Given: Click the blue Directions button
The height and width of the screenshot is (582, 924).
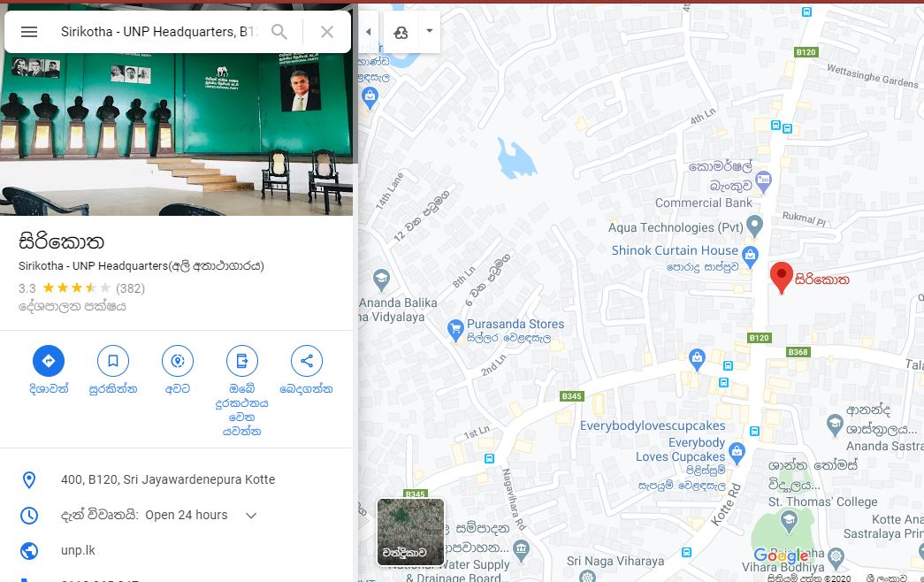Looking at the screenshot, I should click(x=49, y=361).
